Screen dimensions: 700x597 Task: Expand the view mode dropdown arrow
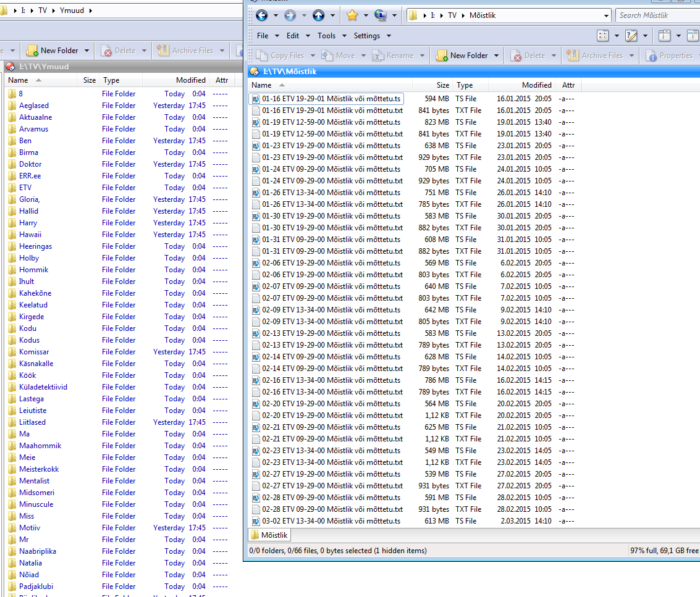tap(617, 36)
